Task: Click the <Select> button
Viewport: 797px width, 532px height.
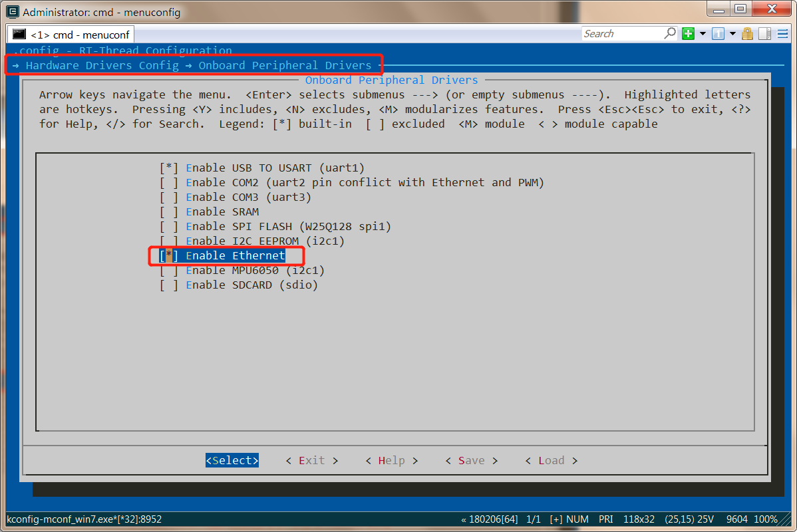Action: coord(232,460)
